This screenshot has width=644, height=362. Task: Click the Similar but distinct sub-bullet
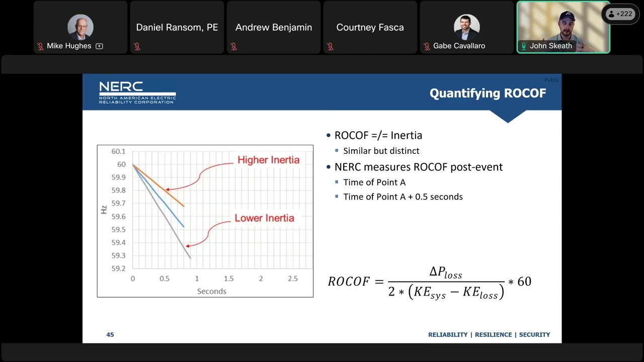[381, 151]
